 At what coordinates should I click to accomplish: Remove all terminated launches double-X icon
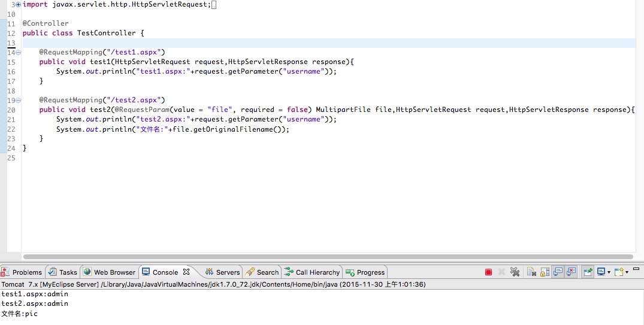click(515, 272)
